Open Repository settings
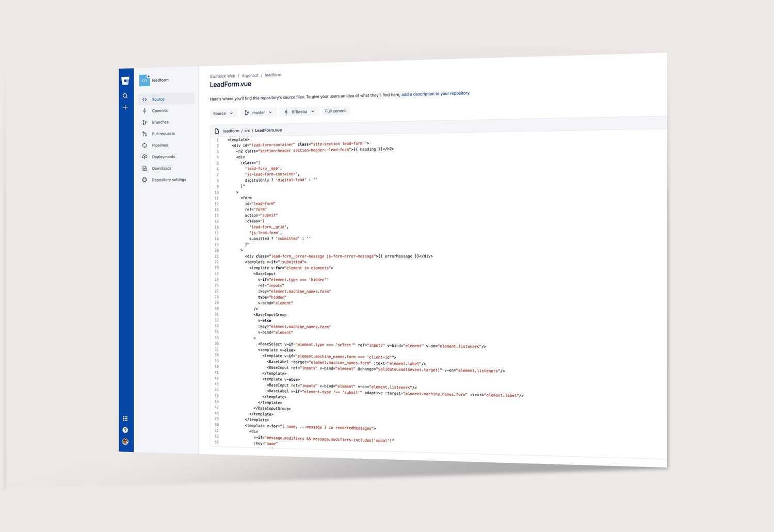 169,180
